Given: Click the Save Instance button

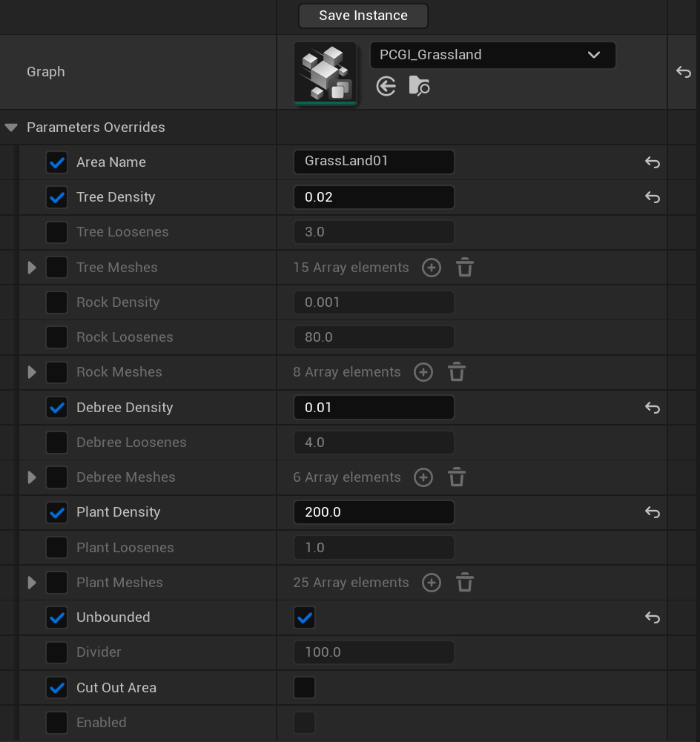Looking at the screenshot, I should click(363, 16).
